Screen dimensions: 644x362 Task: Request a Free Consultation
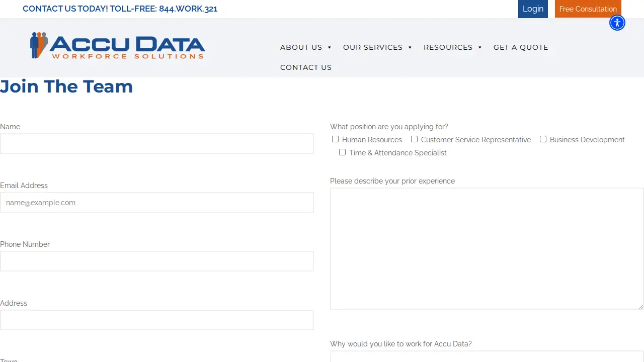(588, 9)
